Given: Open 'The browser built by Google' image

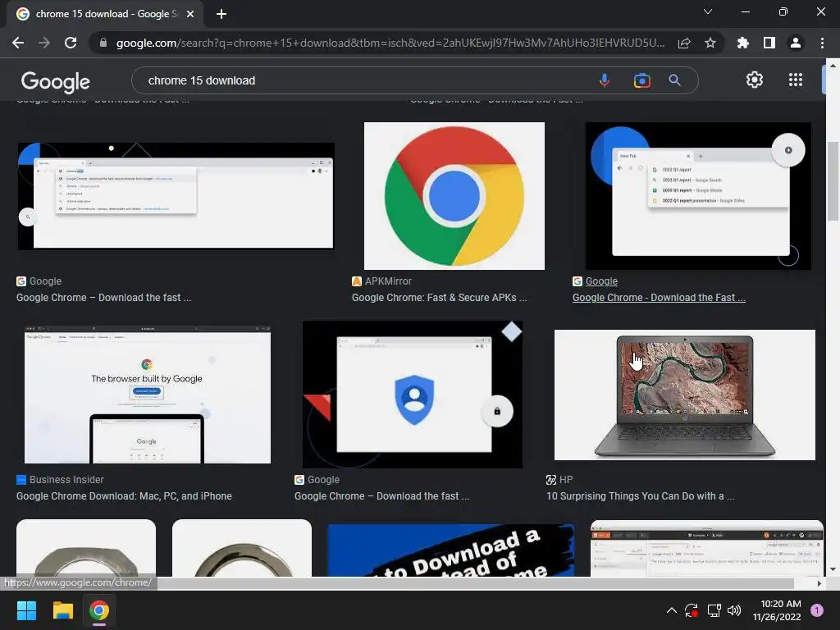Looking at the screenshot, I should pyautogui.click(x=148, y=395).
